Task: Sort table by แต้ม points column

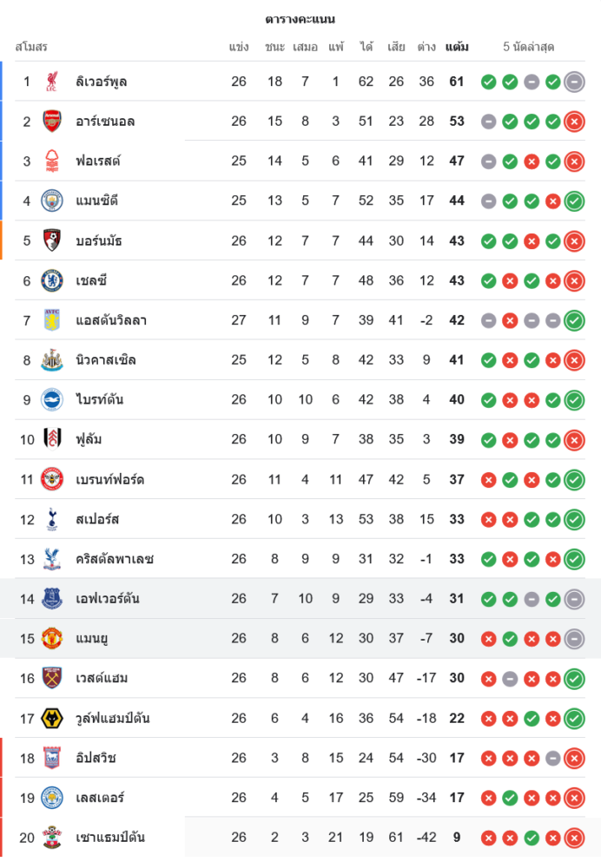Action: (457, 47)
